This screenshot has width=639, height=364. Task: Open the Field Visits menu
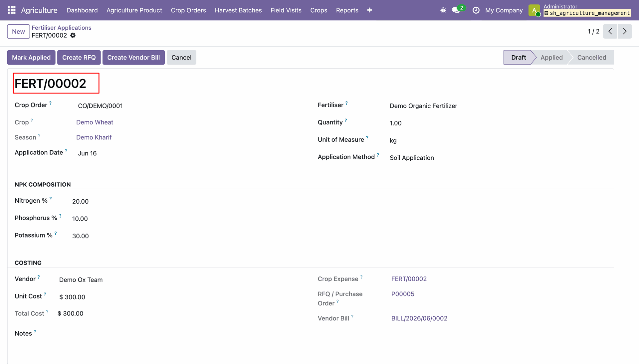tap(286, 10)
